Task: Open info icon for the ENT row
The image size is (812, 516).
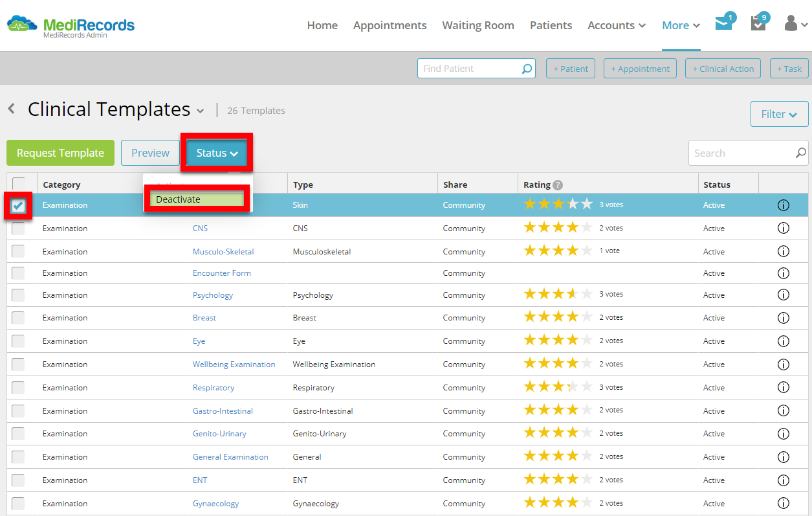Action: (x=783, y=480)
